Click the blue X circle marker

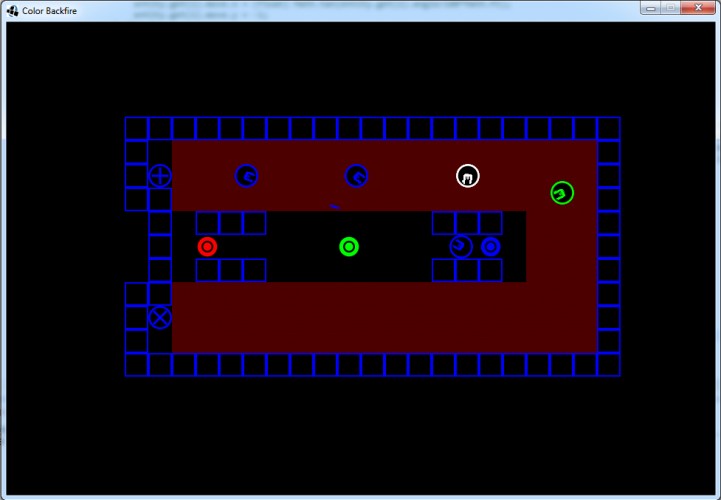(x=160, y=317)
